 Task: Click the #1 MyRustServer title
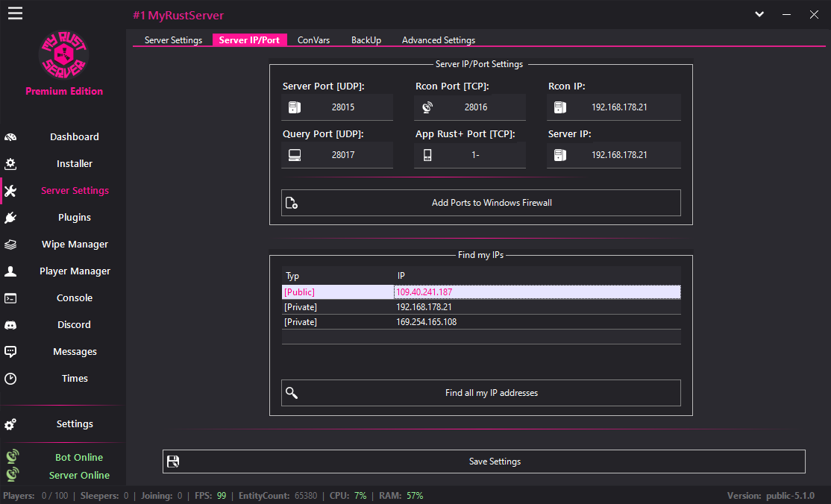(178, 16)
